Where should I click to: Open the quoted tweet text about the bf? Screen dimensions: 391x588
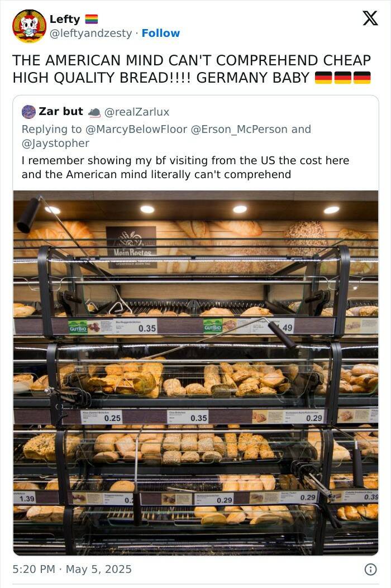point(185,167)
